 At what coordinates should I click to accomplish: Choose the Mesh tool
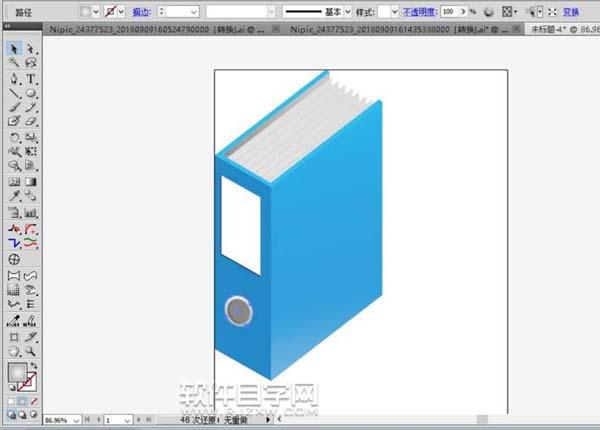click(x=14, y=182)
